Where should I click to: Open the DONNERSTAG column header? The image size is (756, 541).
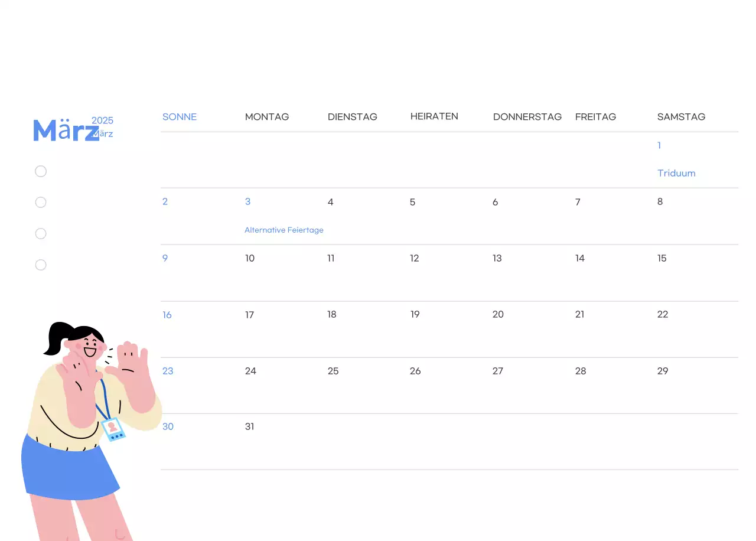pyautogui.click(x=527, y=116)
